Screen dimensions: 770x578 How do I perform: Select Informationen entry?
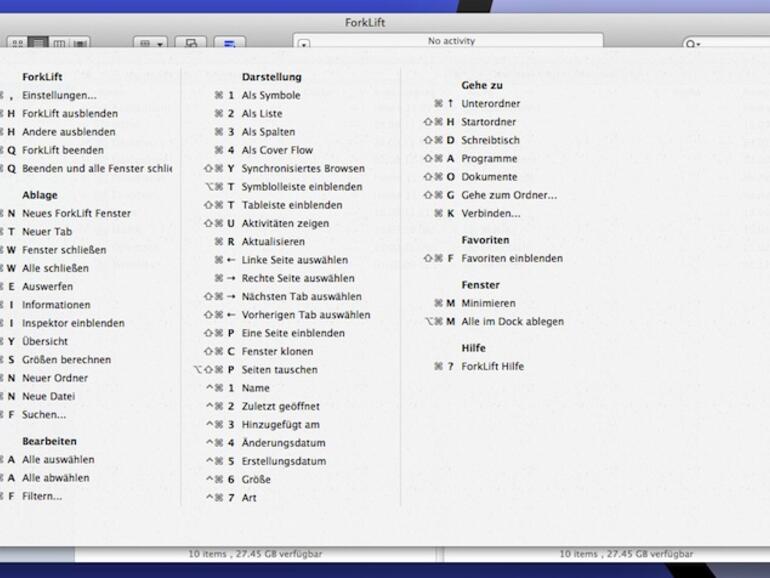56,305
